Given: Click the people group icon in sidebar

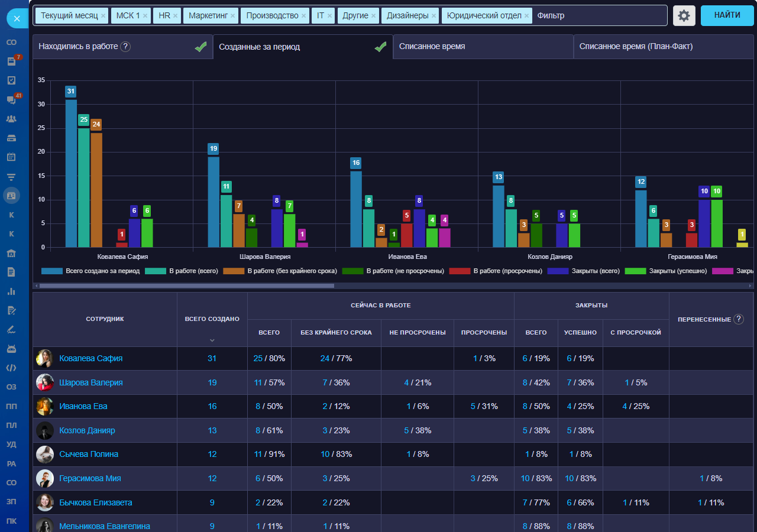Looking at the screenshot, I should point(11,119).
